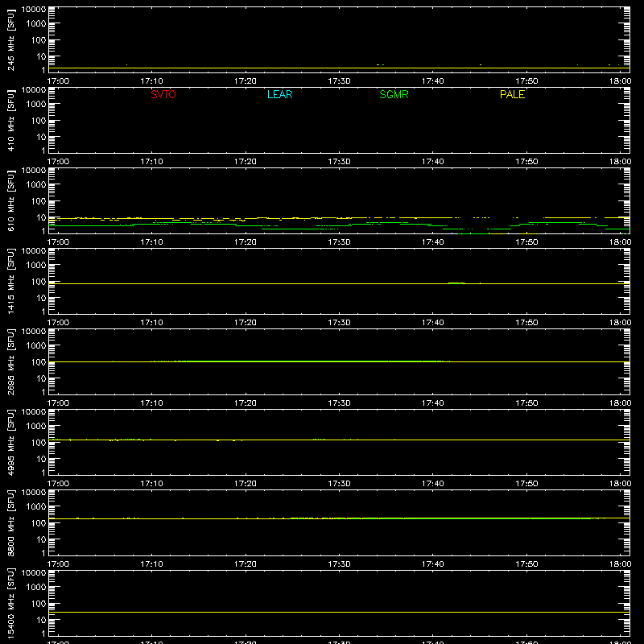Click 18:00 time label below 245 MHz panel
This screenshot has width=644, height=644.
pos(620,81)
